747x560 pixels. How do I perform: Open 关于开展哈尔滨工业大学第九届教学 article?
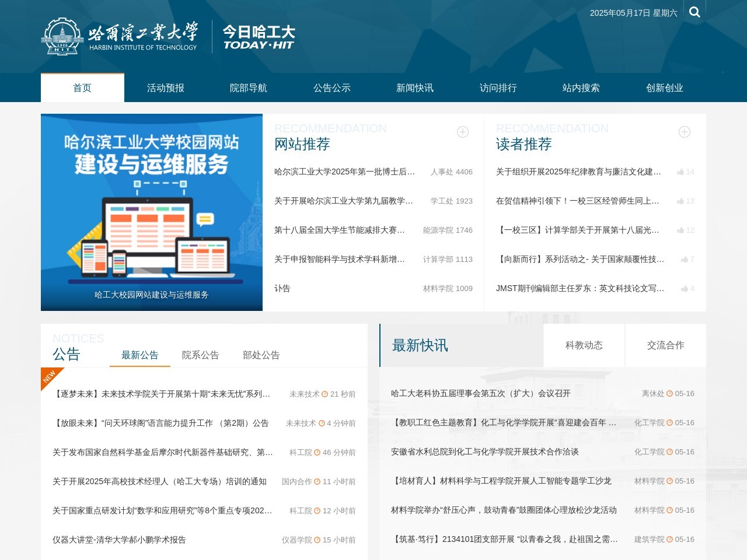coord(344,201)
